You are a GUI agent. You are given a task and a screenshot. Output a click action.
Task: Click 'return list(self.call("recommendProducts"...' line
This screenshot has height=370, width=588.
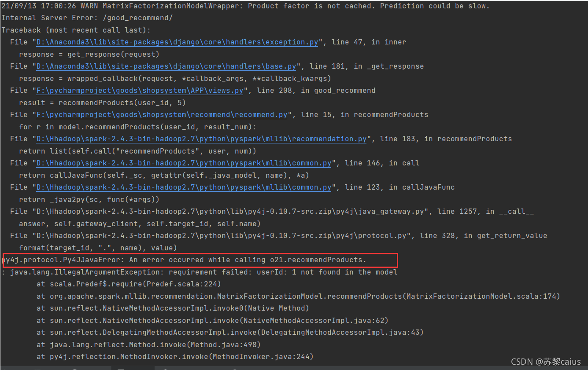point(137,151)
